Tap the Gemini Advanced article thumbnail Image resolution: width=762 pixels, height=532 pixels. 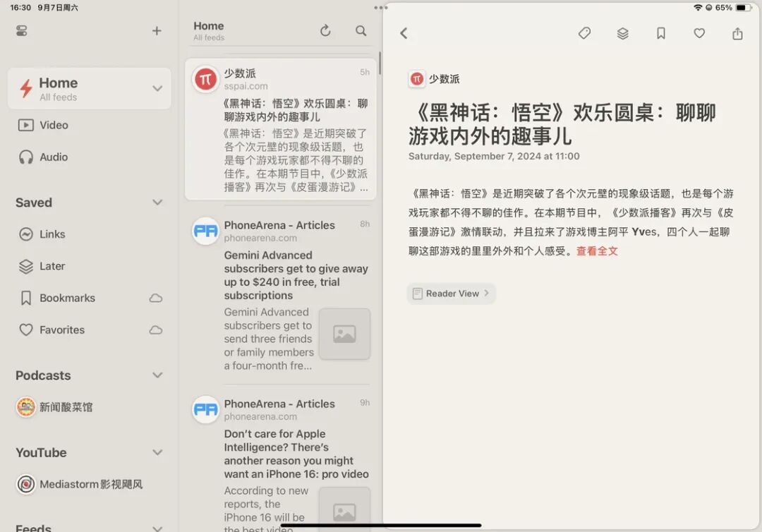click(344, 334)
